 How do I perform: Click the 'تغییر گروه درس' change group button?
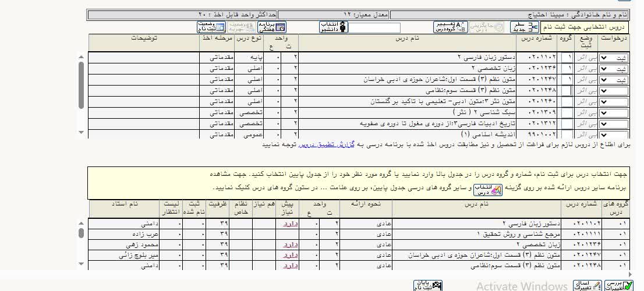(450, 27)
